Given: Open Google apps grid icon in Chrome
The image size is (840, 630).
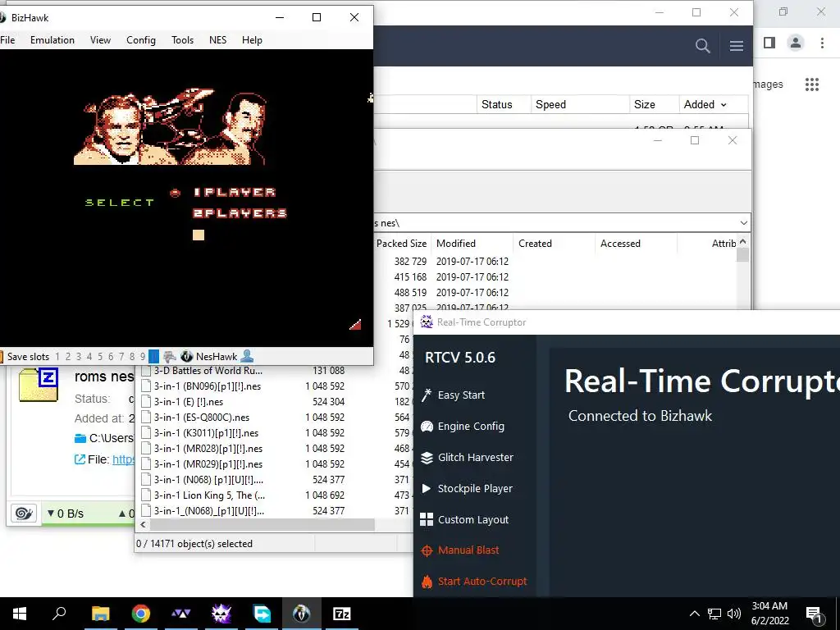Looking at the screenshot, I should 812,84.
